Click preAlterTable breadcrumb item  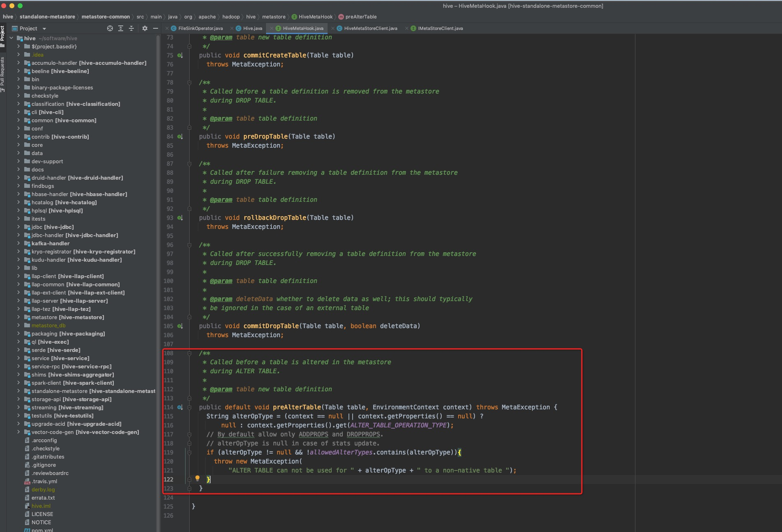click(358, 17)
